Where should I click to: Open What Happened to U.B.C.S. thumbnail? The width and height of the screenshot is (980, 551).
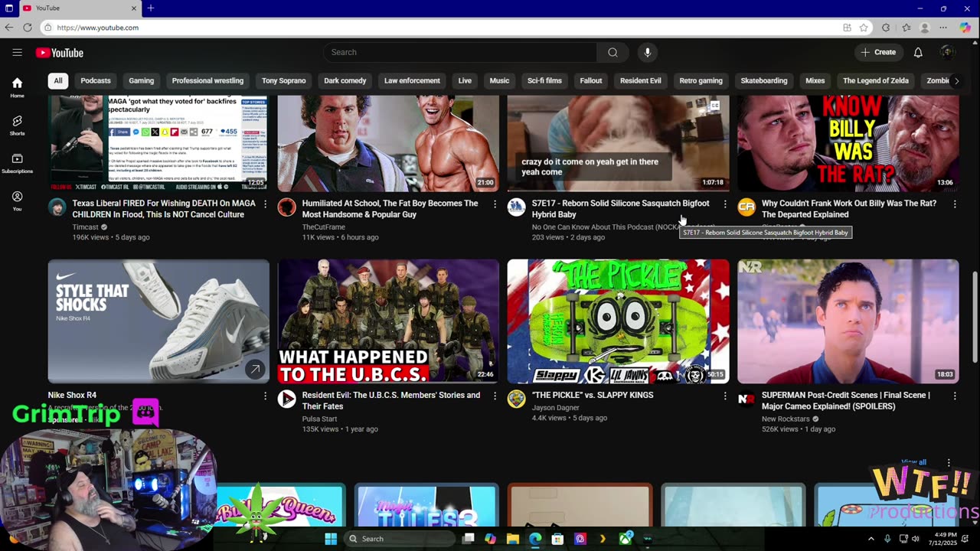tap(388, 321)
